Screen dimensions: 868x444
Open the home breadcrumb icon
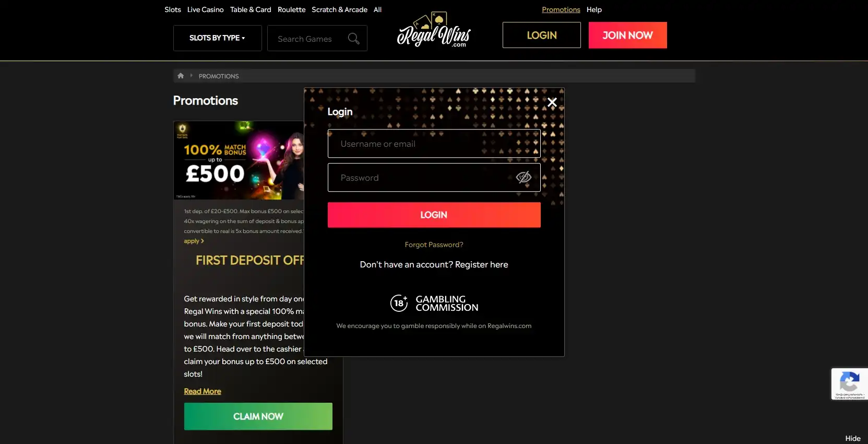pyautogui.click(x=181, y=76)
